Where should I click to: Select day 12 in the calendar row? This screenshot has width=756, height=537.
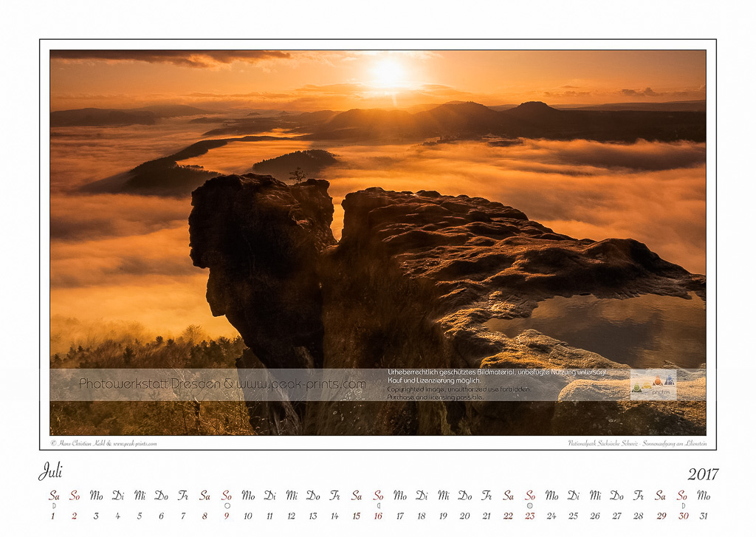pyautogui.click(x=291, y=516)
